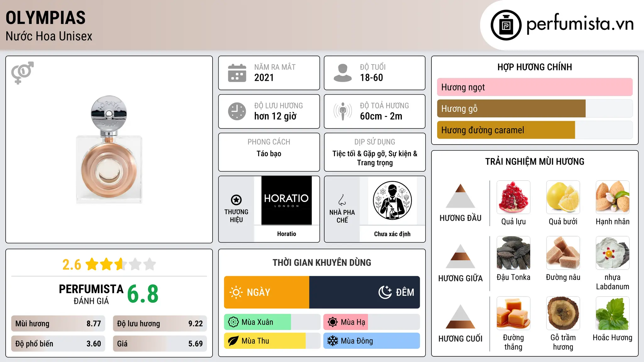
Task: Click the Mùi hương 8.77 score row
Action: click(58, 324)
